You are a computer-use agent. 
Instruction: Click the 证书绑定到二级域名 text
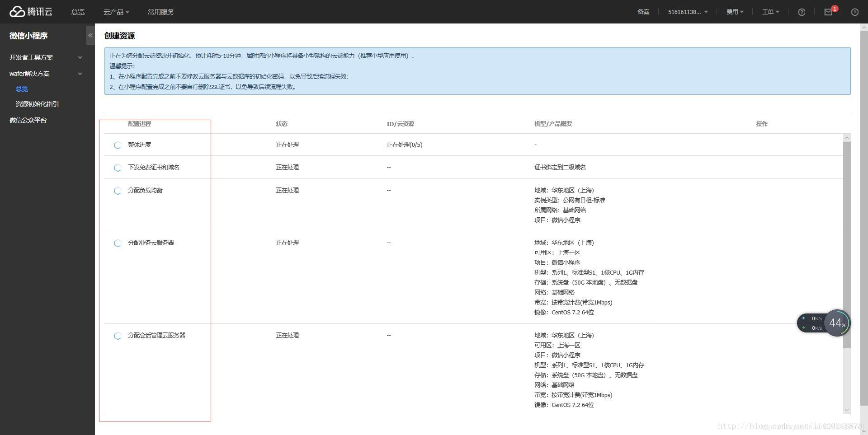click(x=560, y=167)
